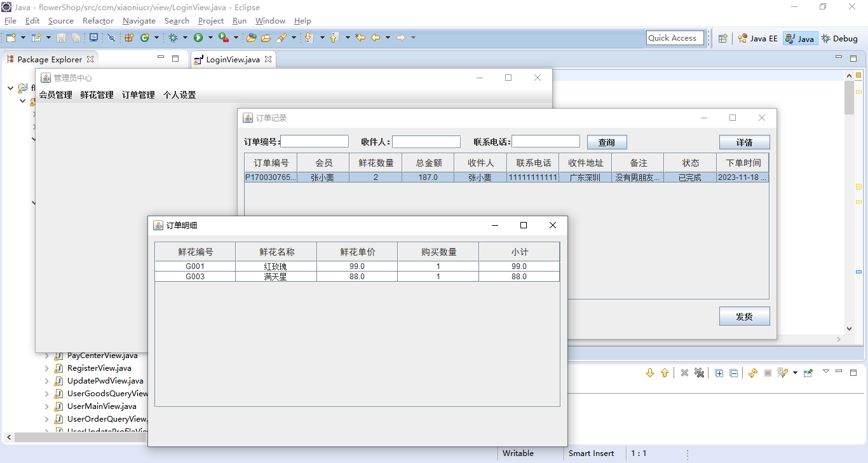Viewport: 868px width, 463px height.
Task: Open the Run button dropdown arrow
Action: pyautogui.click(x=210, y=38)
